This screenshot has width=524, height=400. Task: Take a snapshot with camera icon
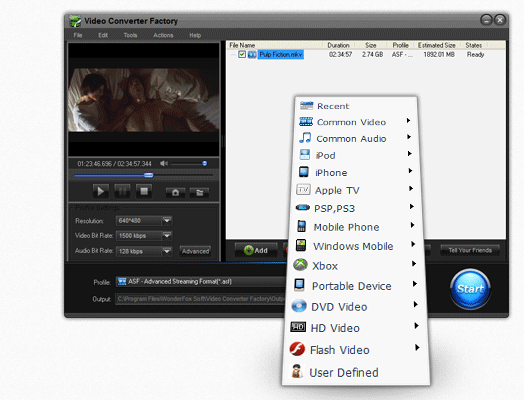click(x=175, y=192)
